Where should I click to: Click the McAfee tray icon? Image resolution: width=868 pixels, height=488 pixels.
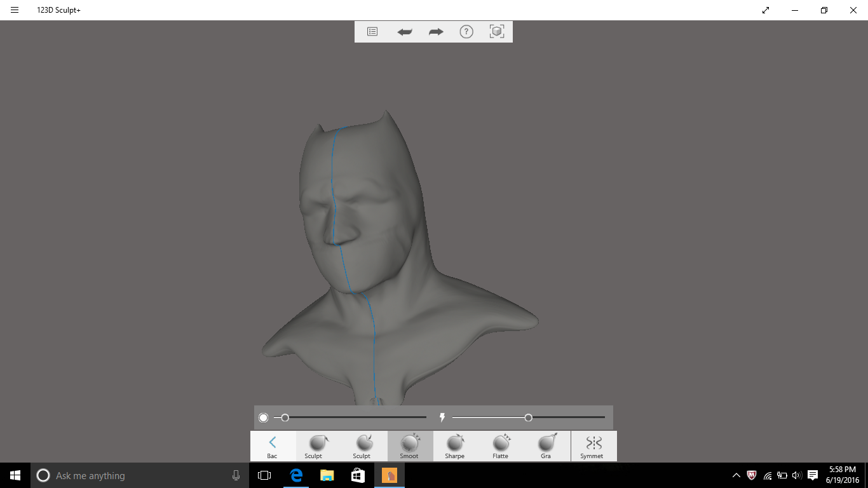coord(752,475)
